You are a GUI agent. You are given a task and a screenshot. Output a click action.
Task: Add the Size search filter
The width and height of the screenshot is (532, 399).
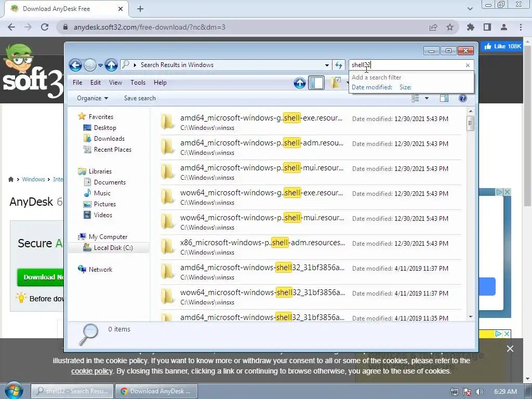[405, 87]
